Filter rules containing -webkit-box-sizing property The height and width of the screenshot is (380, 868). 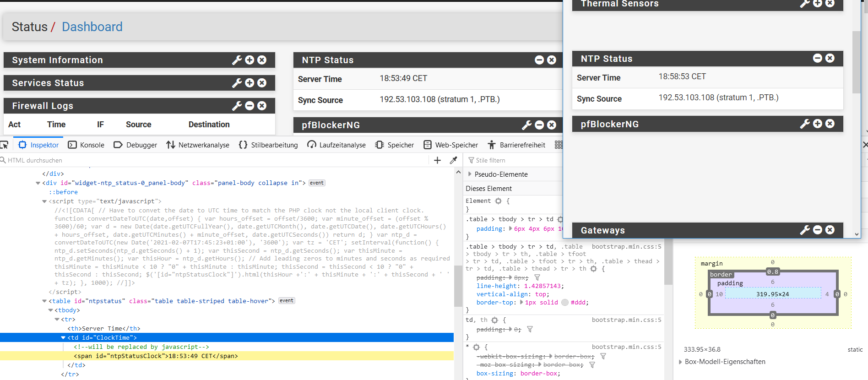pyautogui.click(x=603, y=356)
